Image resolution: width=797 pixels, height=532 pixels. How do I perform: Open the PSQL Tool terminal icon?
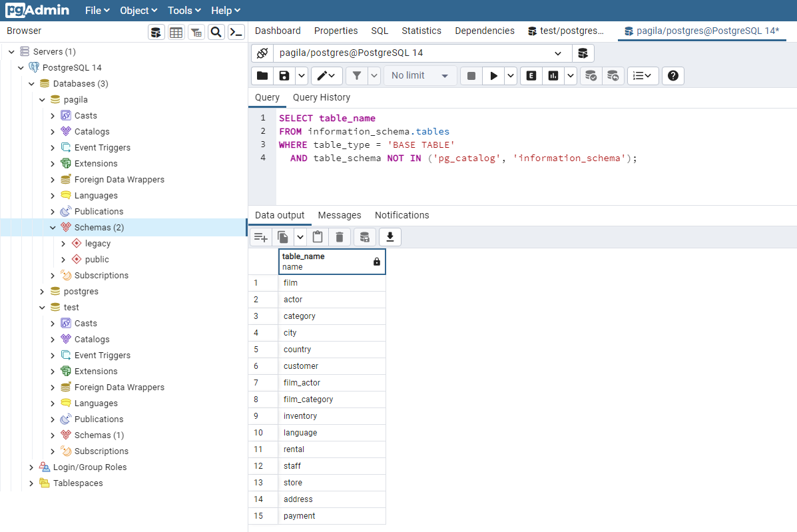(x=236, y=31)
